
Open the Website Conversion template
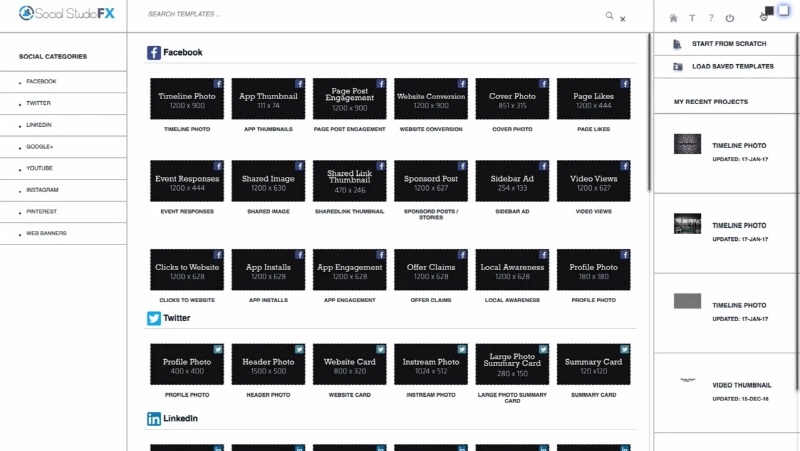pyautogui.click(x=431, y=99)
